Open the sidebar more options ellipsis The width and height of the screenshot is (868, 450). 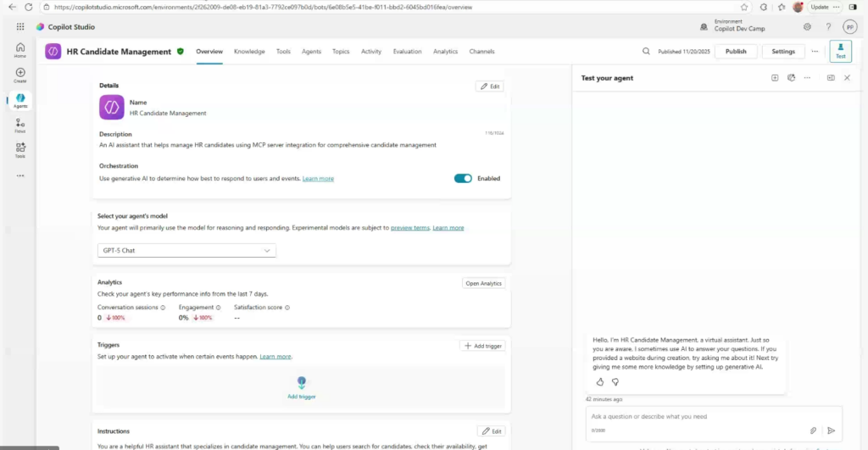pyautogui.click(x=20, y=175)
